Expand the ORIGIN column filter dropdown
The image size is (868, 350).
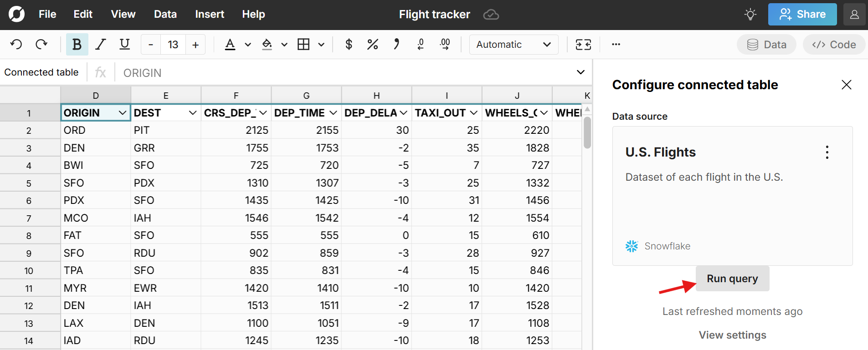tap(122, 113)
